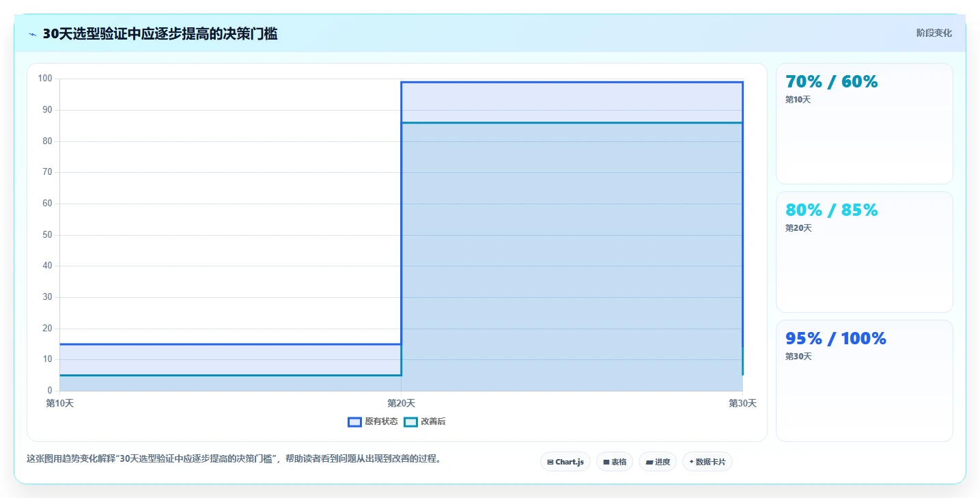Select the 进度 tag chip
This screenshot has width=980, height=498.
pos(658,462)
